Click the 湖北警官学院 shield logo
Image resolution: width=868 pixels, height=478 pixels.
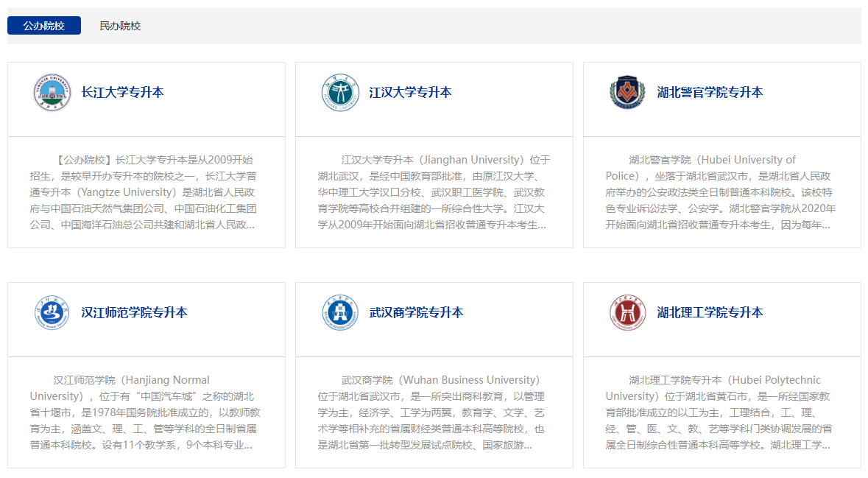point(628,93)
